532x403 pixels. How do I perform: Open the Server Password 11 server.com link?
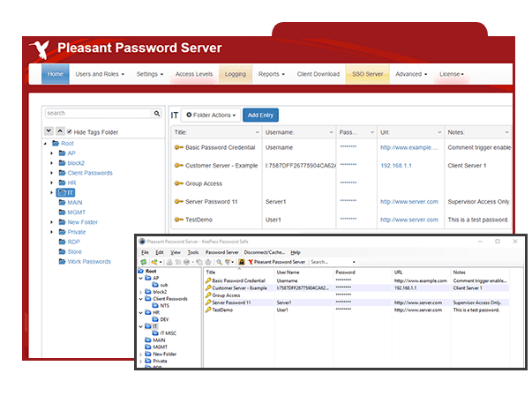(409, 201)
